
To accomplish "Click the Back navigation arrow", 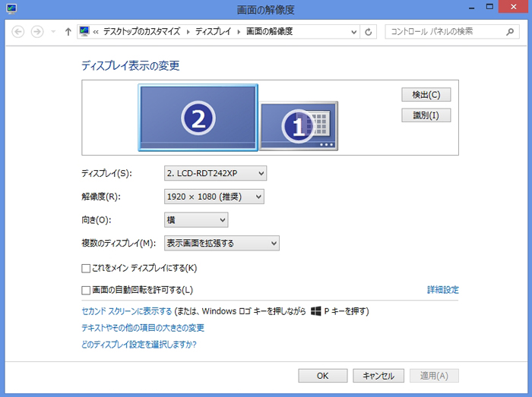I will [x=18, y=32].
